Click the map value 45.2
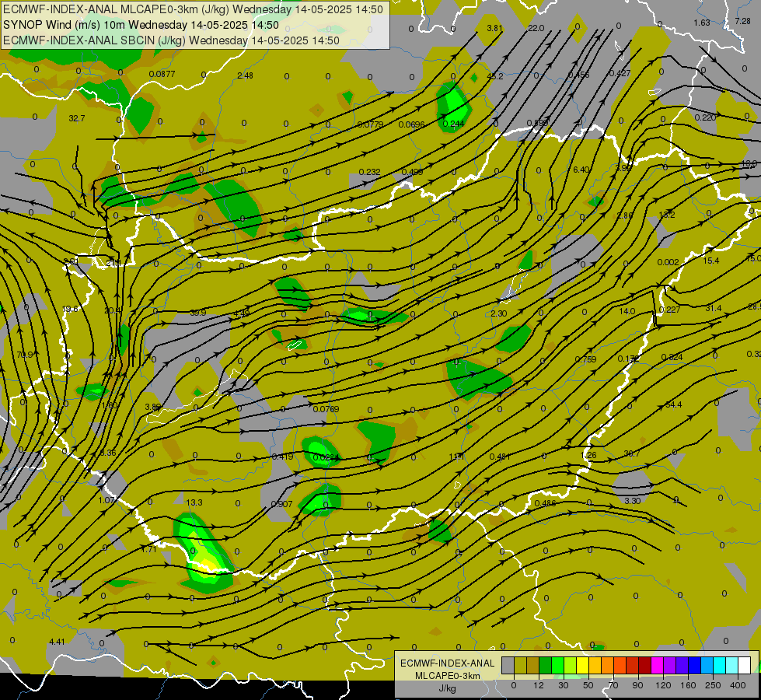The width and height of the screenshot is (761, 700). pos(495,75)
